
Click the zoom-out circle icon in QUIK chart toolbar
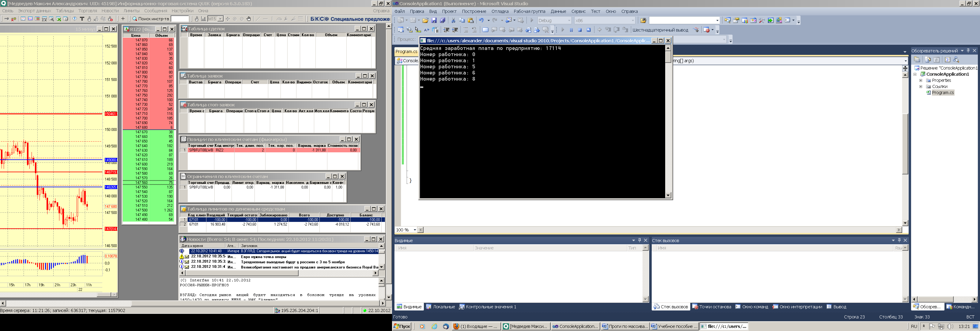click(x=242, y=19)
